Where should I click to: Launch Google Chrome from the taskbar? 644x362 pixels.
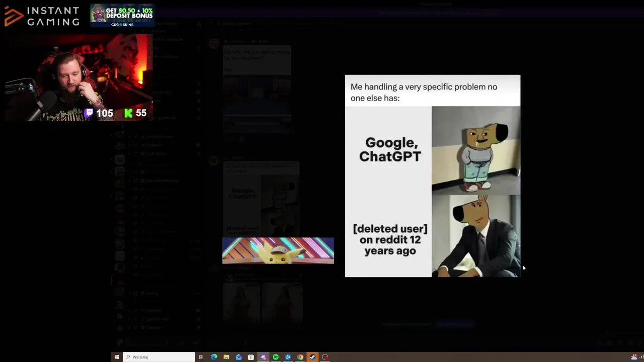(x=300, y=357)
